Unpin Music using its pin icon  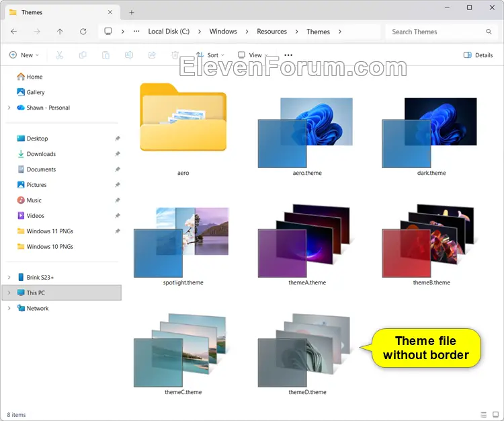pos(118,200)
